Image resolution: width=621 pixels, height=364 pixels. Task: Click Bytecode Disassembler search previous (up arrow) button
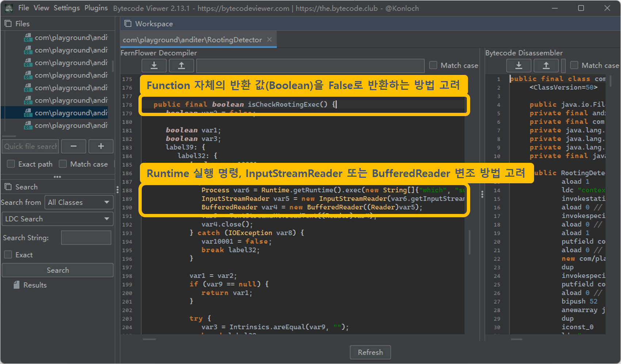click(546, 66)
